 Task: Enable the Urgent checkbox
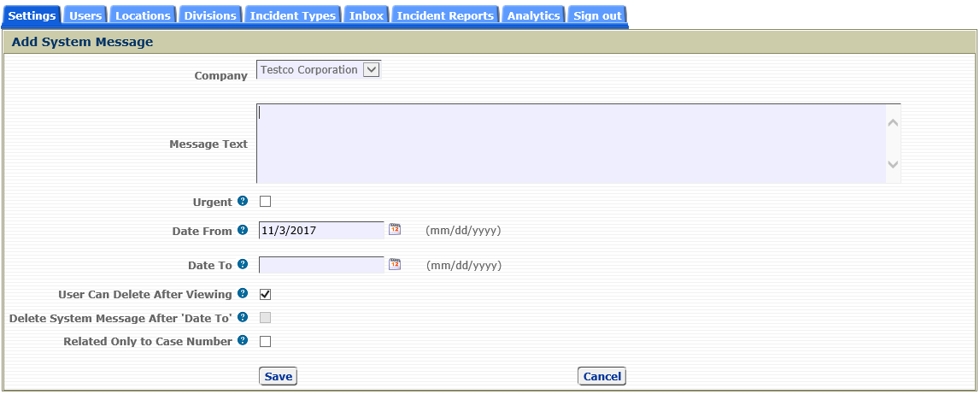click(x=265, y=201)
